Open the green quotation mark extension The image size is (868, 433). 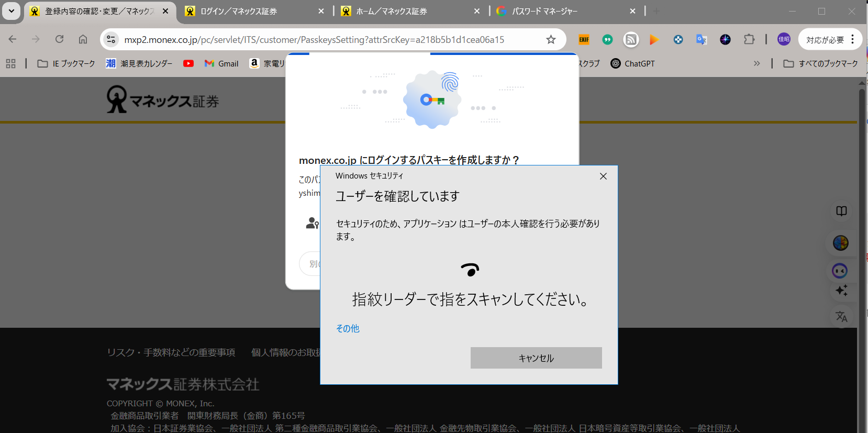(607, 40)
